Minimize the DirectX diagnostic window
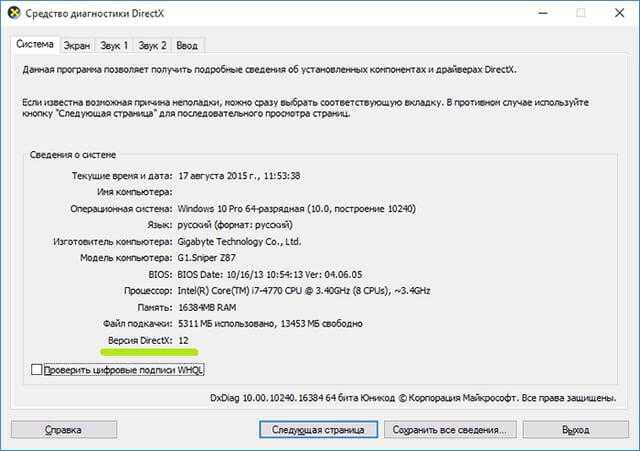Screen dimensions: 640x451 pyautogui.click(x=543, y=13)
